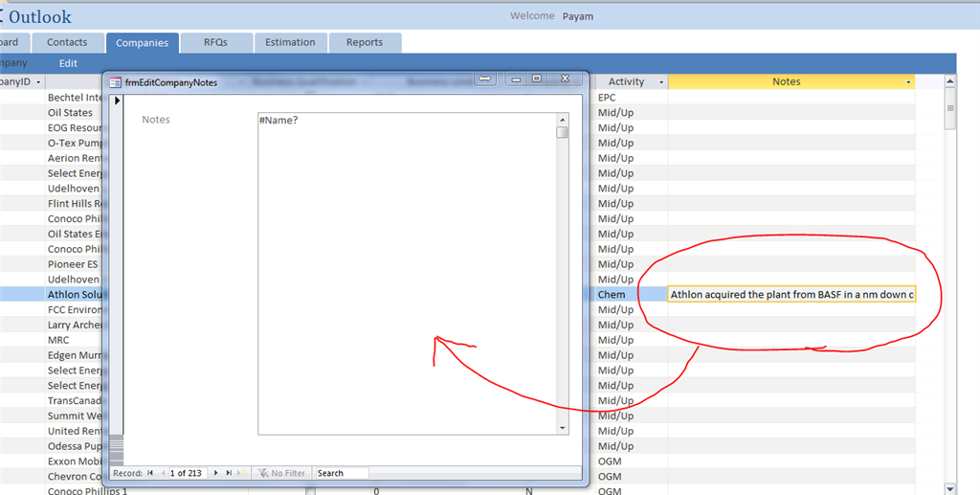The height and width of the screenshot is (495, 980).
Task: Click the EPC activity cell
Action: click(x=606, y=98)
